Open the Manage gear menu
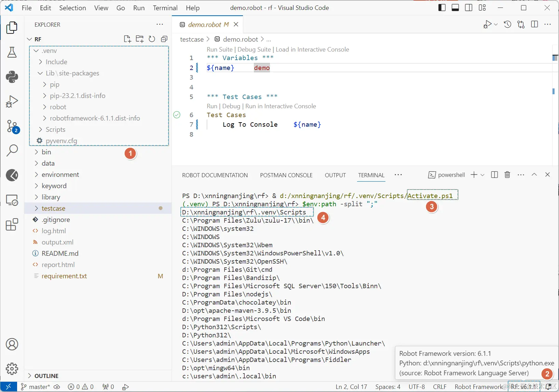Viewport: 559px width, 392px height. 12,369
